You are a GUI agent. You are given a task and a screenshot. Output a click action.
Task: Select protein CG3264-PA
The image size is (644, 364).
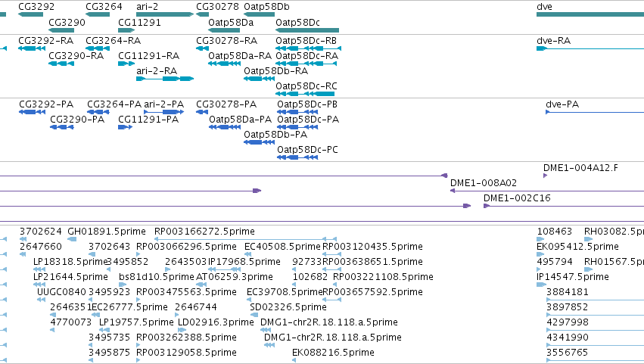114,104
